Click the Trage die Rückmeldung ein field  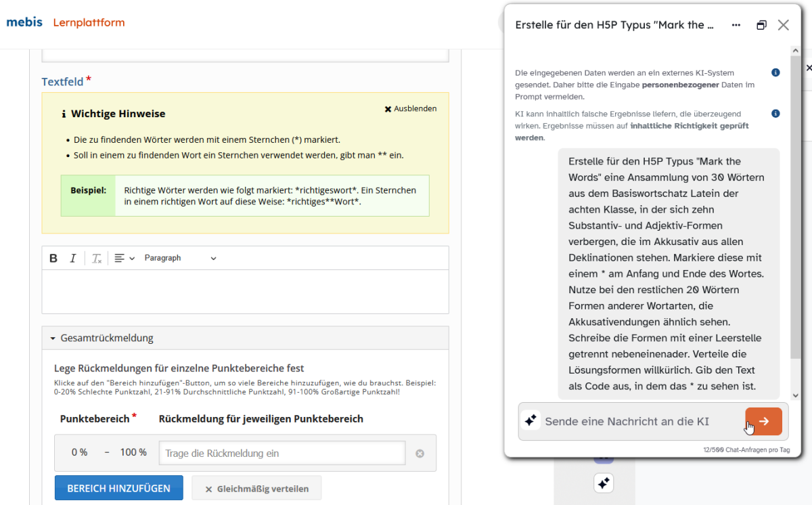(281, 453)
